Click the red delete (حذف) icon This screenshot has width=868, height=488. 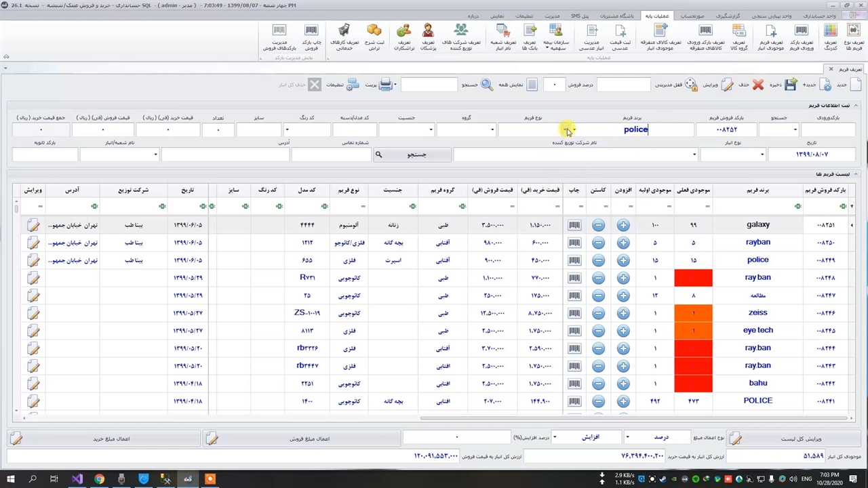click(x=757, y=85)
